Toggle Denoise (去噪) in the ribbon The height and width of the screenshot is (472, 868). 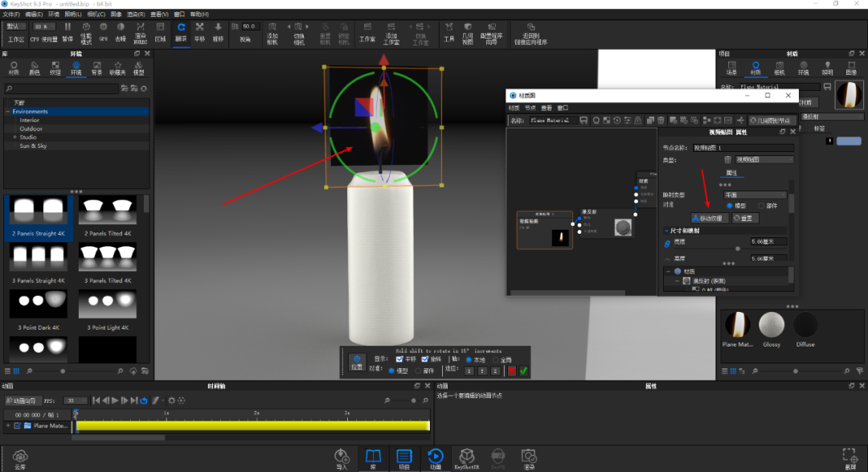(x=121, y=32)
